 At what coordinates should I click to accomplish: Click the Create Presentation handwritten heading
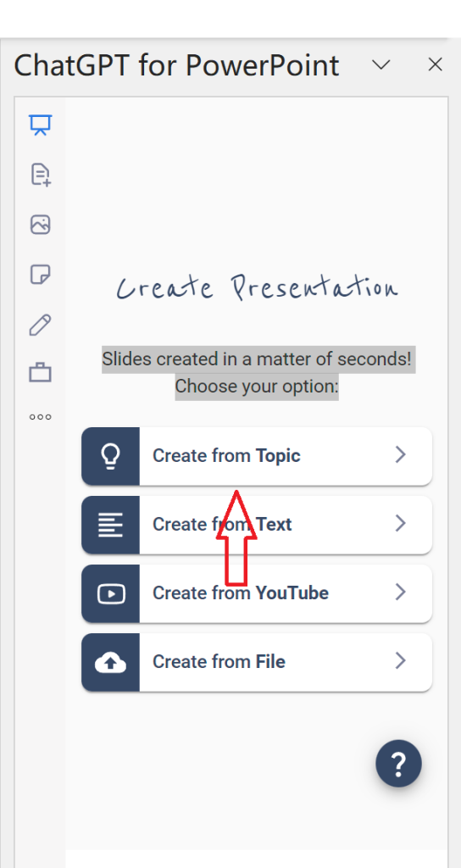pos(257,287)
